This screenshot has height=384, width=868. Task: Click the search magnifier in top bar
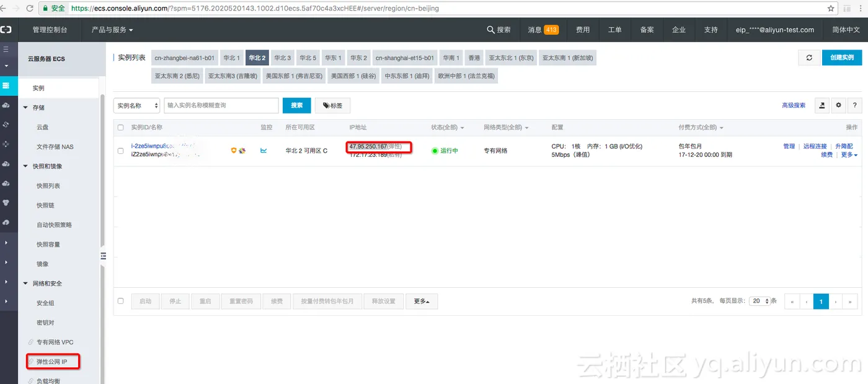[490, 30]
